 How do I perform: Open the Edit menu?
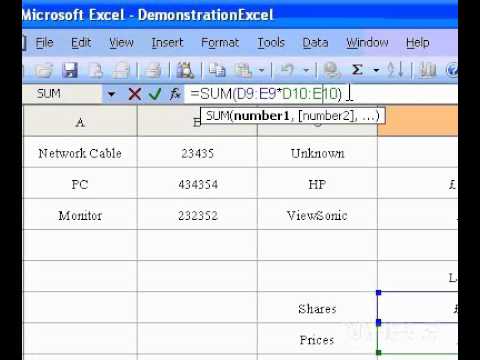[81, 43]
